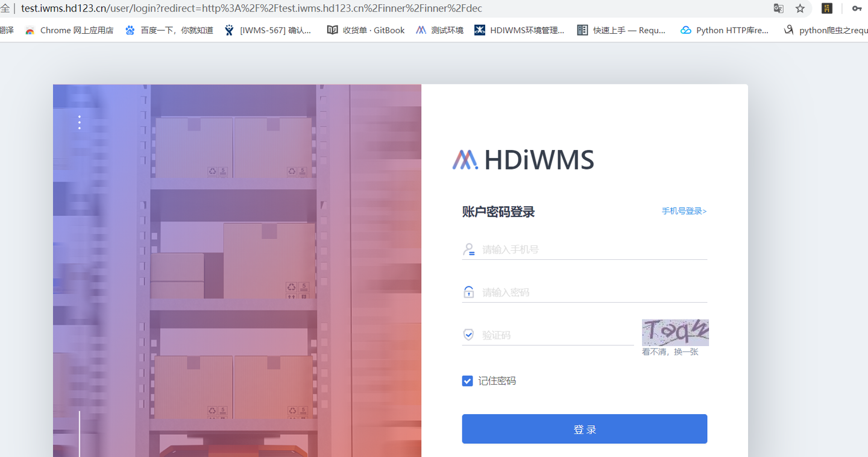Open the Chrome 网上应用店 bookmark
Screen dimensions: 868x457
coord(69,30)
